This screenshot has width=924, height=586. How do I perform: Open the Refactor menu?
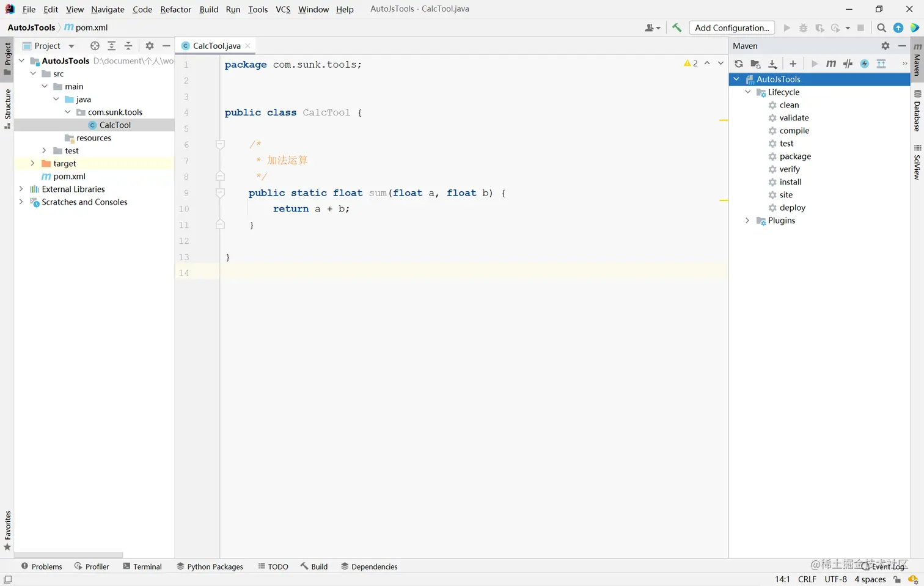(x=175, y=9)
